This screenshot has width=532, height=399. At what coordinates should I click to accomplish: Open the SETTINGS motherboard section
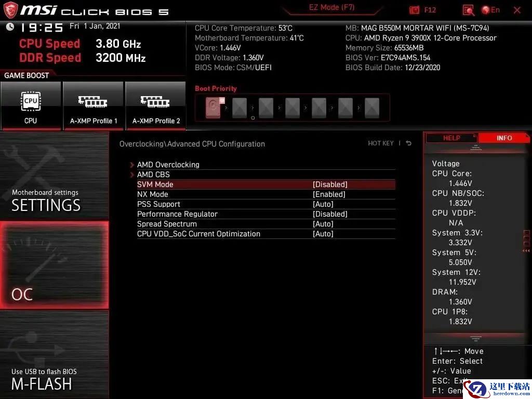(x=54, y=176)
